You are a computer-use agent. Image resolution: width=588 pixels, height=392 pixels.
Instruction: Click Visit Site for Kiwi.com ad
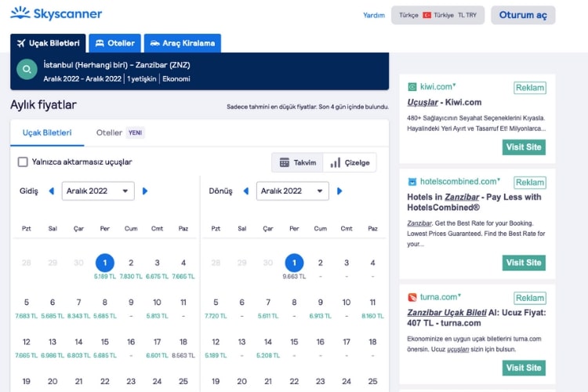pyautogui.click(x=524, y=147)
